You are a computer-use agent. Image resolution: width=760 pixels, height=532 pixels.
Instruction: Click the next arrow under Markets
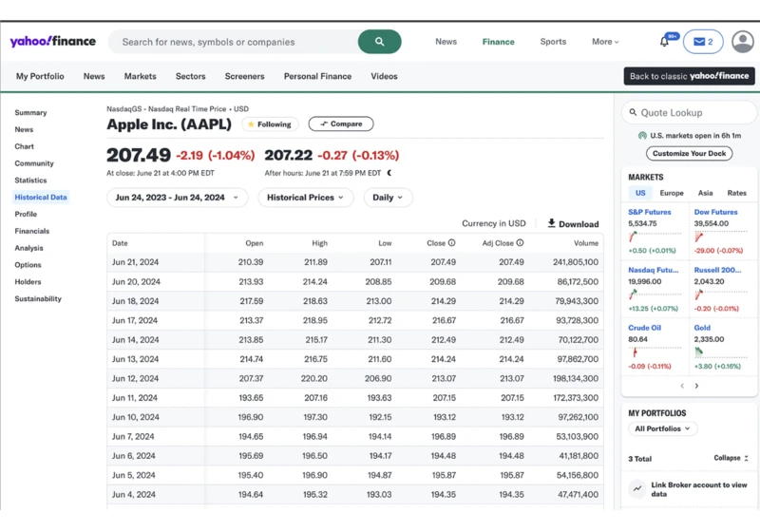(x=696, y=386)
